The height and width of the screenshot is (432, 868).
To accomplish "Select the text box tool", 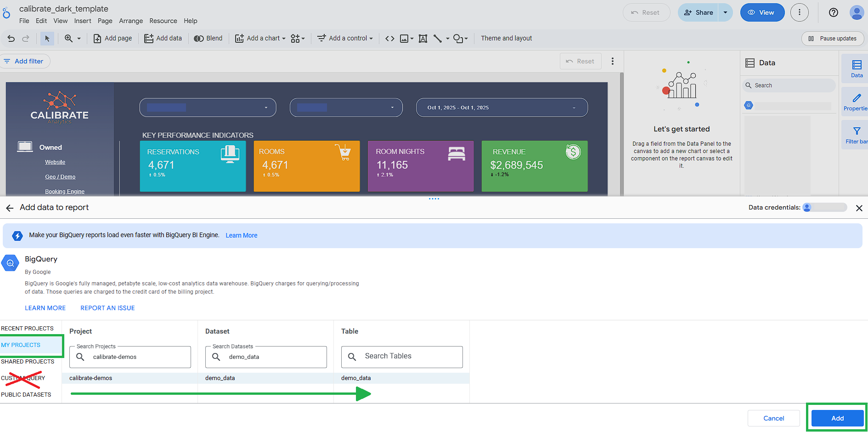I will pos(423,39).
